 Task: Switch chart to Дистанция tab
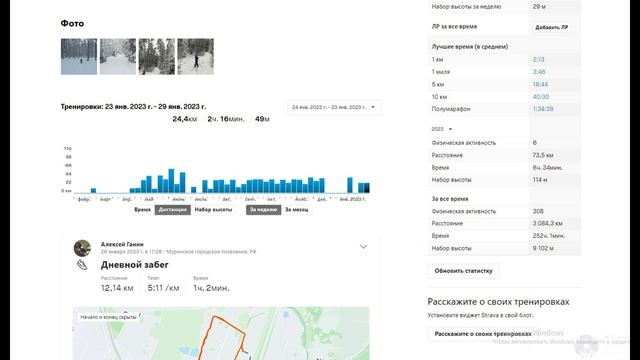point(173,210)
